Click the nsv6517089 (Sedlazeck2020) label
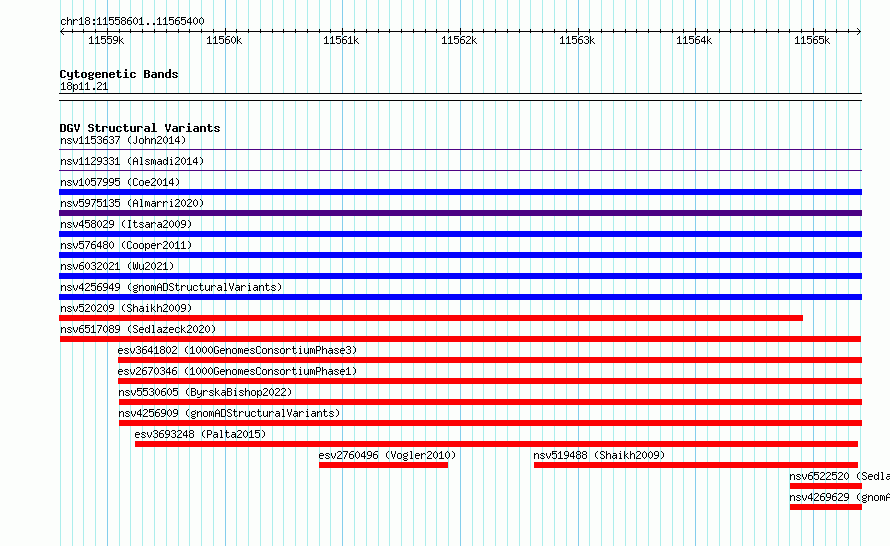Screen dimensions: 890x546 (138, 329)
